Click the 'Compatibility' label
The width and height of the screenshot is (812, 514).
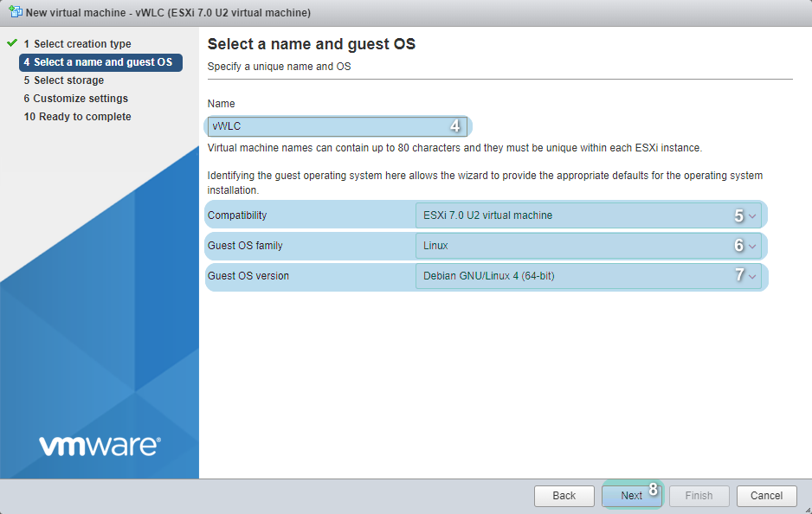pos(237,215)
